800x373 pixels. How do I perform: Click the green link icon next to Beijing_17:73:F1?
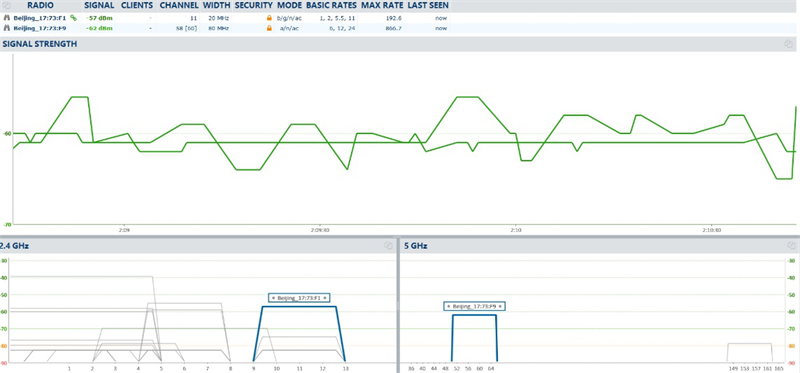(x=73, y=18)
